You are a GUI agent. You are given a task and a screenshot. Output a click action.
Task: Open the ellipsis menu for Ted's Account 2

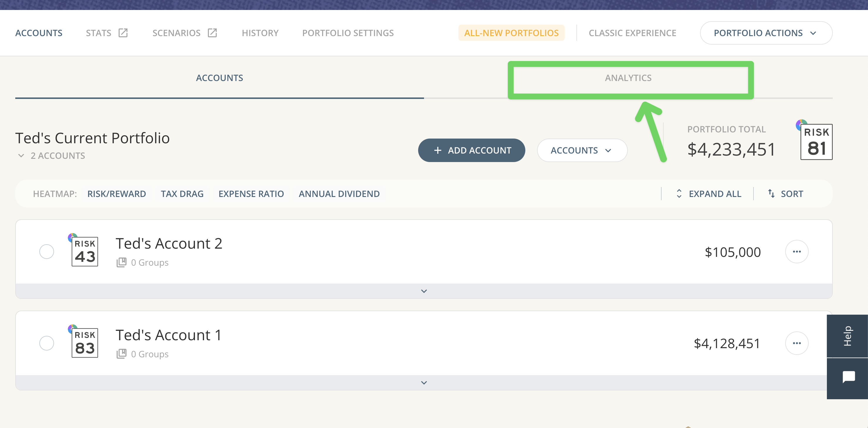pyautogui.click(x=797, y=251)
